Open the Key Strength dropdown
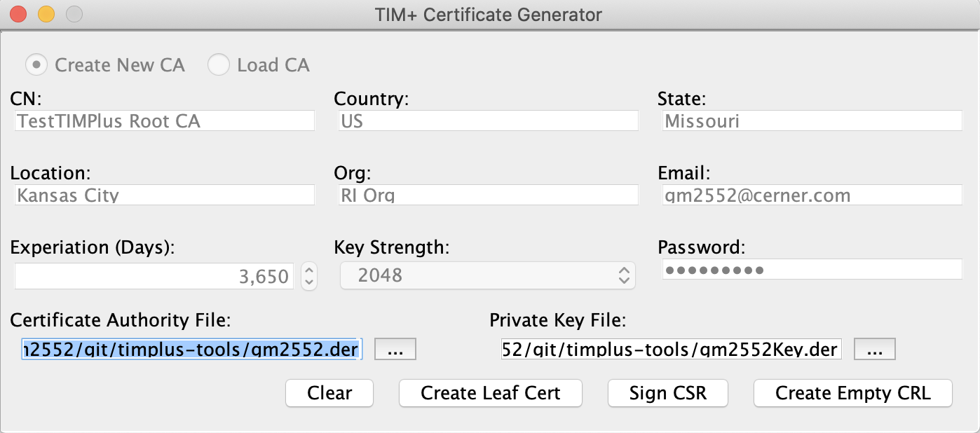 [x=487, y=275]
